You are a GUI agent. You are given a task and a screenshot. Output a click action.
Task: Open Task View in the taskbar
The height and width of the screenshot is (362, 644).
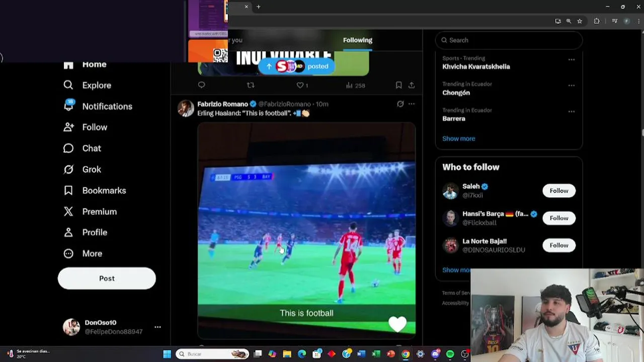[258, 354]
